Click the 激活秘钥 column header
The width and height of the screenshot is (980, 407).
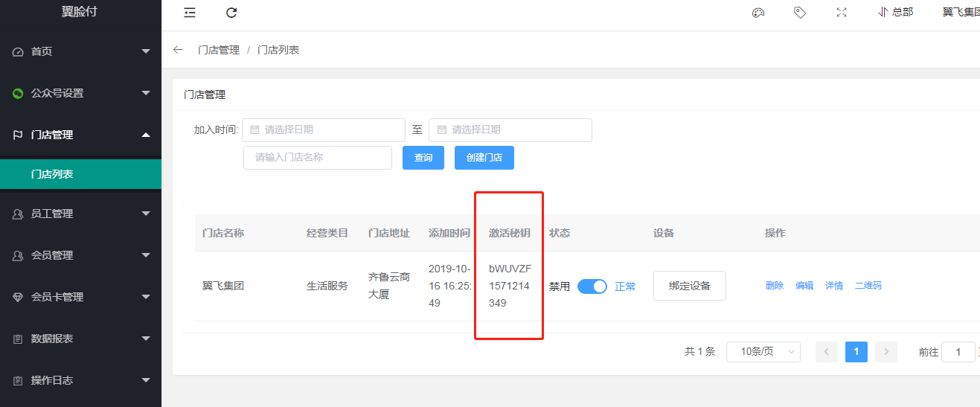(510, 233)
